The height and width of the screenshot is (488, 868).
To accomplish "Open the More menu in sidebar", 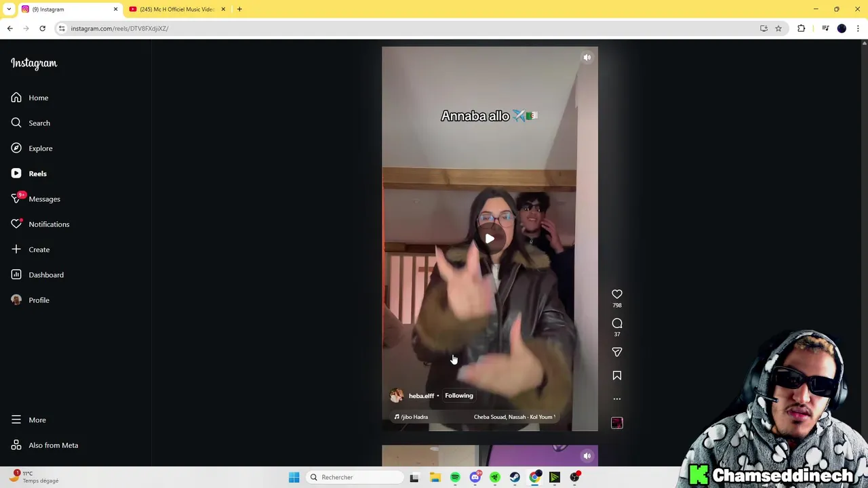I will 30,420.
